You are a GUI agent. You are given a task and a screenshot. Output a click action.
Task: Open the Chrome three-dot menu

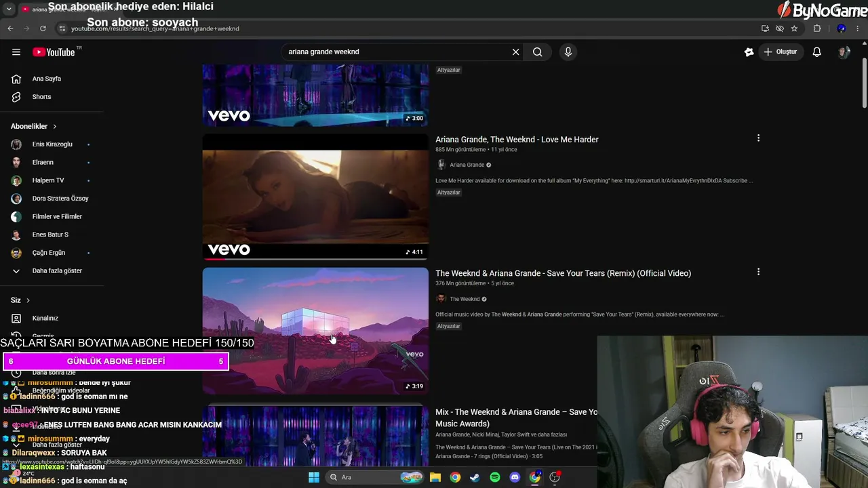coord(859,28)
